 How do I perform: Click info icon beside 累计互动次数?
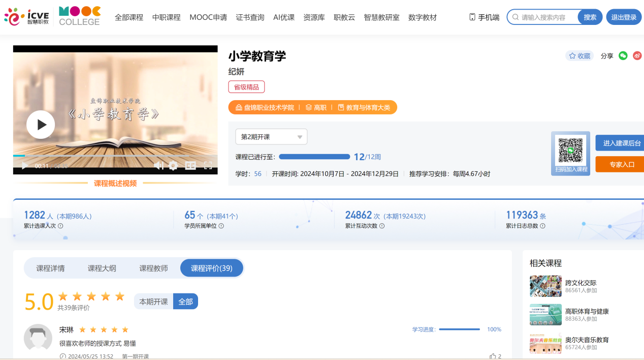[382, 226]
